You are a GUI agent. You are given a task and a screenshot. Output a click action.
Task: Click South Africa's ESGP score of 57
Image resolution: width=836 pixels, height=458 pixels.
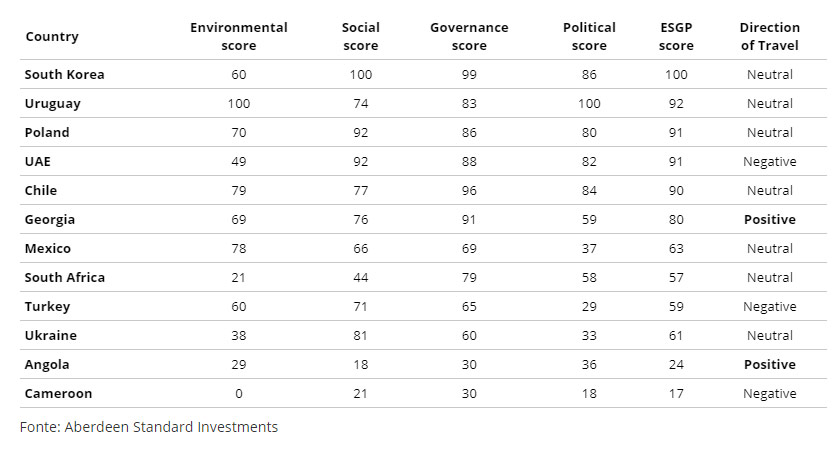677,278
